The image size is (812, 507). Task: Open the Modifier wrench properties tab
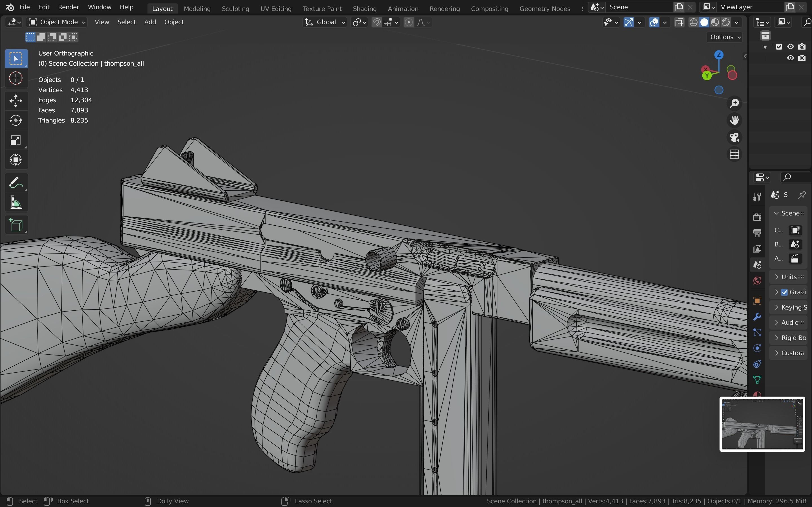[757, 317]
